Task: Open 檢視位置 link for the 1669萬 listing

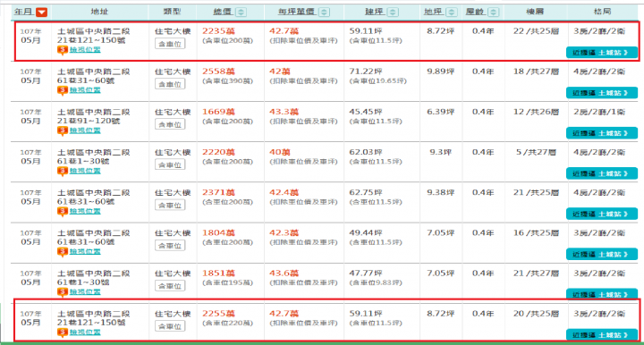Action: tap(85, 130)
